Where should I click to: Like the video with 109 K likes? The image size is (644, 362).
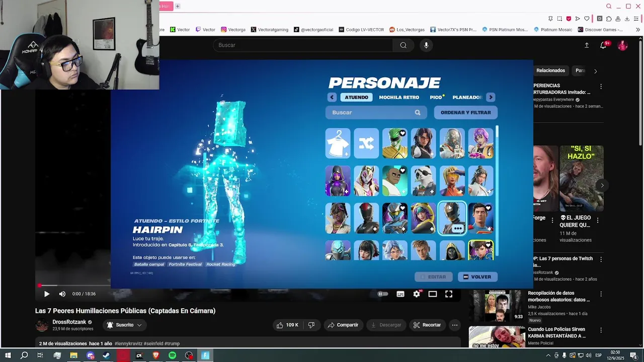(287, 325)
